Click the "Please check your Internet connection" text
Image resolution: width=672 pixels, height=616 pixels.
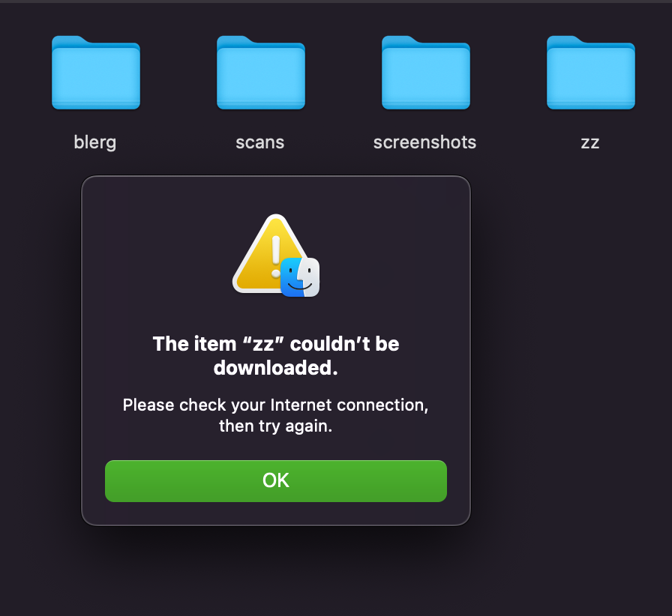click(x=275, y=405)
